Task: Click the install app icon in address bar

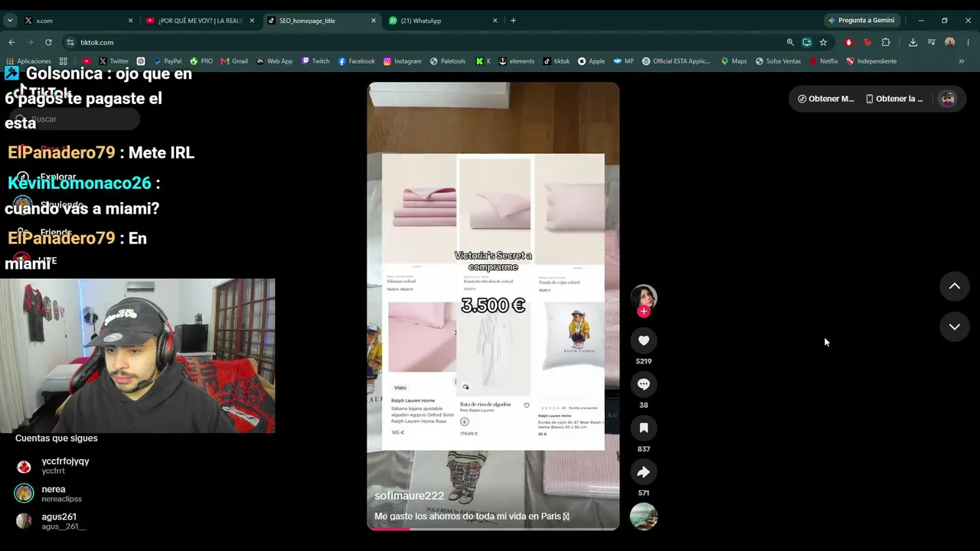Action: click(807, 42)
